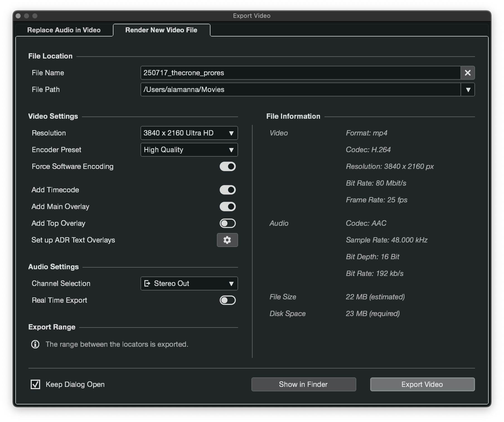The image size is (504, 422).
Task: Click Show in Finder button
Action: (x=303, y=384)
